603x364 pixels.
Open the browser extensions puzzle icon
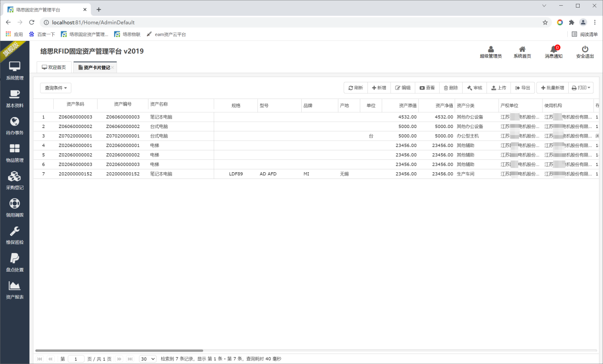(572, 22)
